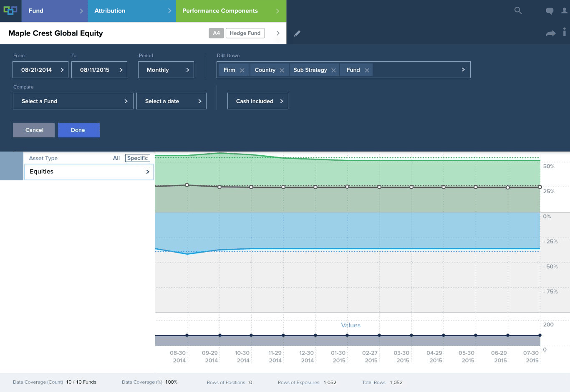Select the Specific asset type option
The height and width of the screenshot is (392, 570).
137,158
